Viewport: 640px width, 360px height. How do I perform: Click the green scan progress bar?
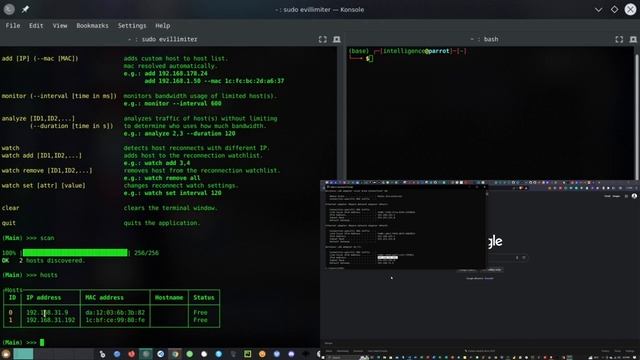pos(75,253)
